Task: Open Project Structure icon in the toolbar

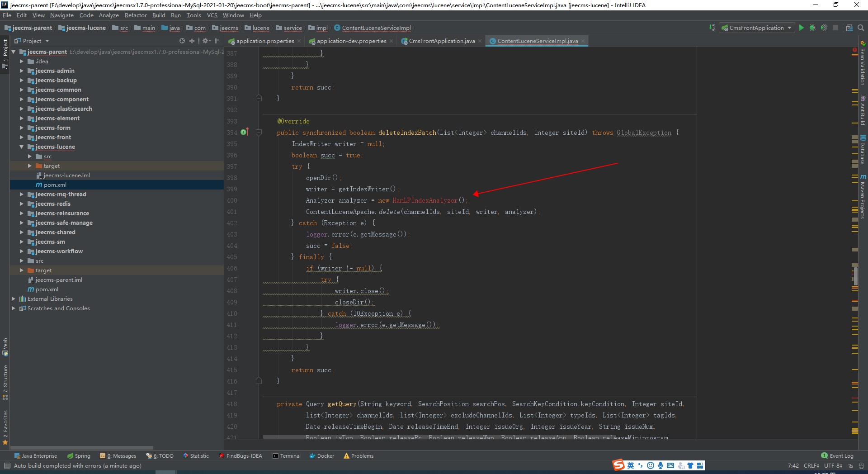Action: [x=849, y=28]
